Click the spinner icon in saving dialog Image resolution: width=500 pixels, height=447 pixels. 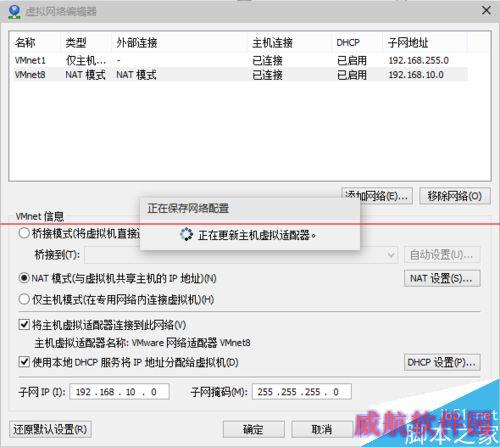click(x=186, y=234)
